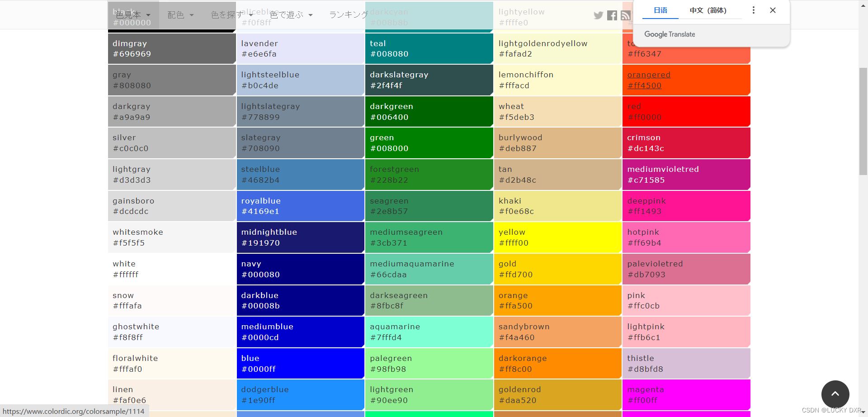This screenshot has width=868, height=417.
Task: Pick the thistle #d8bfd8 swatch
Action: tap(686, 364)
